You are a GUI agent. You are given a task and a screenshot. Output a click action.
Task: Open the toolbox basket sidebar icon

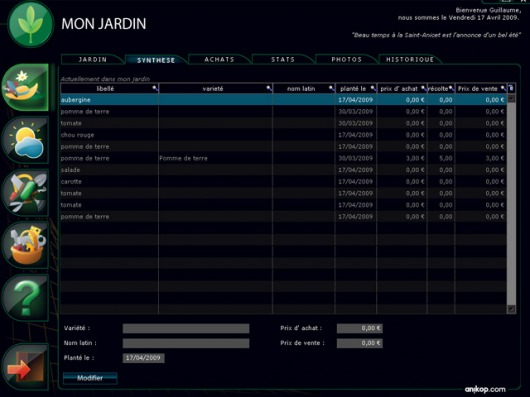[26, 245]
